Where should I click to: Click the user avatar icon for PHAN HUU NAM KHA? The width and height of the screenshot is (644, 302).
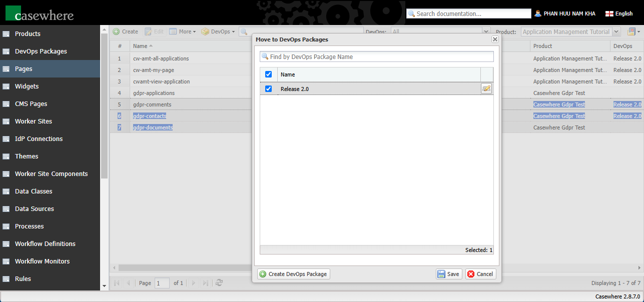(538, 13)
